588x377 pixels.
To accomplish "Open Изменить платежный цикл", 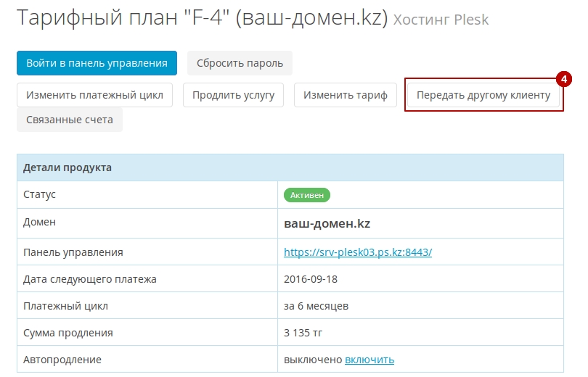I will [x=94, y=95].
